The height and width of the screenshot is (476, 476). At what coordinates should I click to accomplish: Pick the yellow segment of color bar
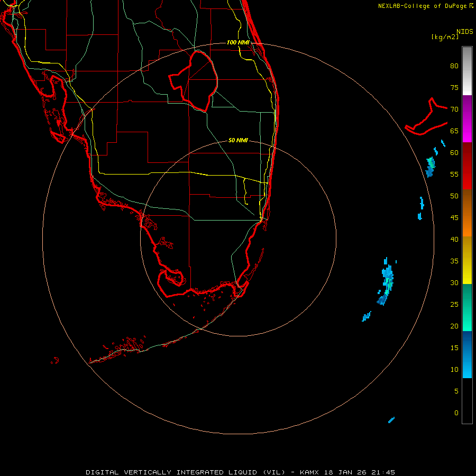pyautogui.click(x=467, y=260)
